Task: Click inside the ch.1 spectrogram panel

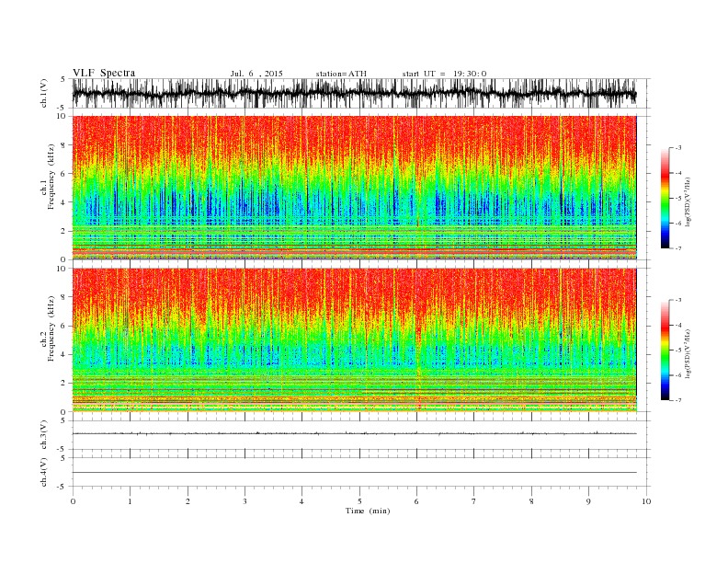Action: [354, 188]
